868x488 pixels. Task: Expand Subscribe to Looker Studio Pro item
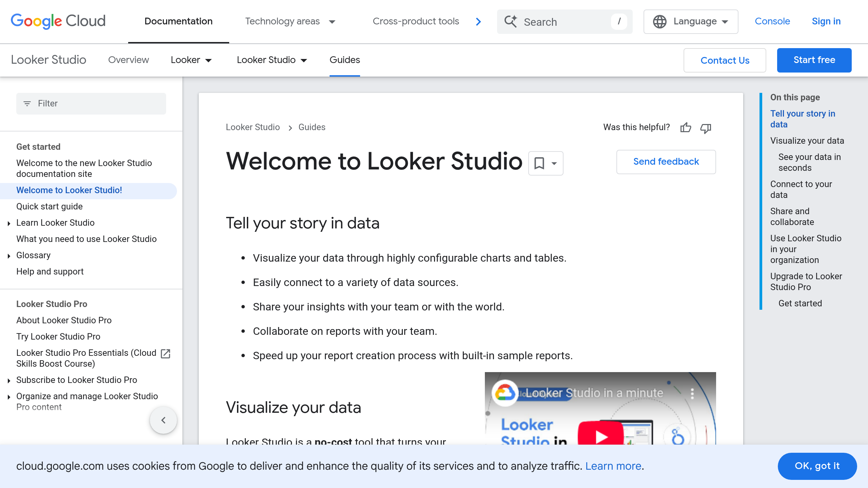9,380
